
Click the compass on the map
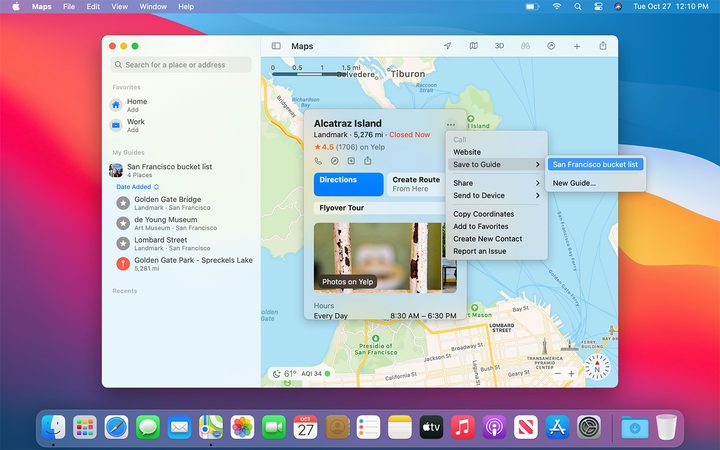[597, 366]
